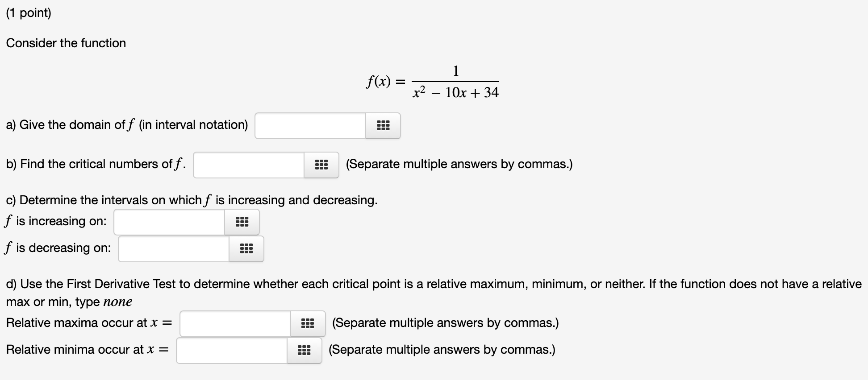868x380 pixels.
Task: Click the Separate multiple answers note beside part b
Action: pyautogui.click(x=459, y=164)
